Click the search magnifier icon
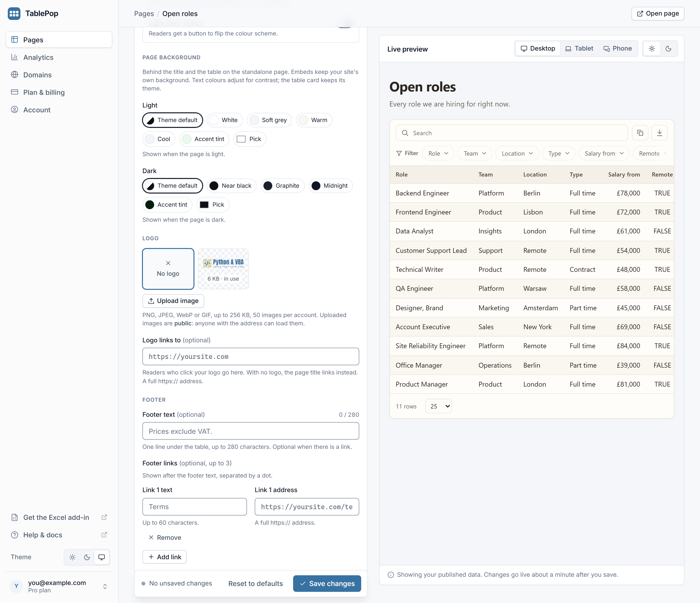The width and height of the screenshot is (700, 603). click(x=405, y=133)
